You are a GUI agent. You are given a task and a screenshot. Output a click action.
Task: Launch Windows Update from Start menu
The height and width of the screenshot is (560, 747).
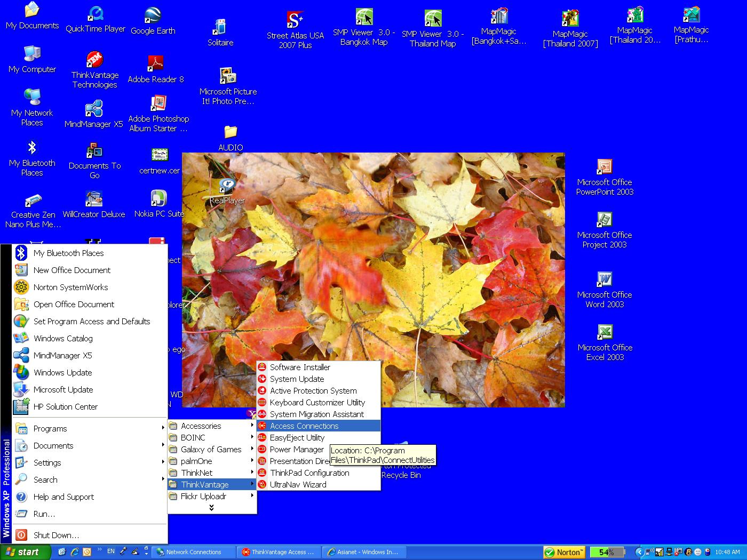click(x=89, y=372)
